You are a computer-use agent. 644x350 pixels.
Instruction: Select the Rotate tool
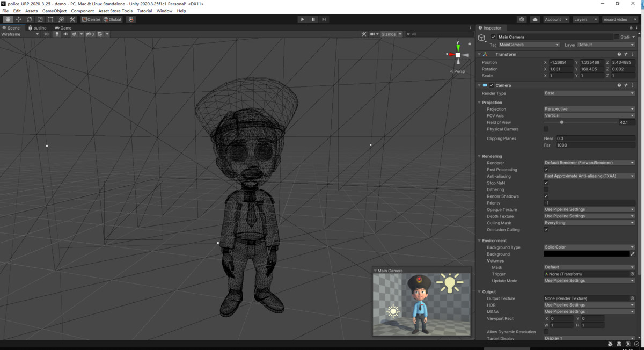pyautogui.click(x=30, y=19)
